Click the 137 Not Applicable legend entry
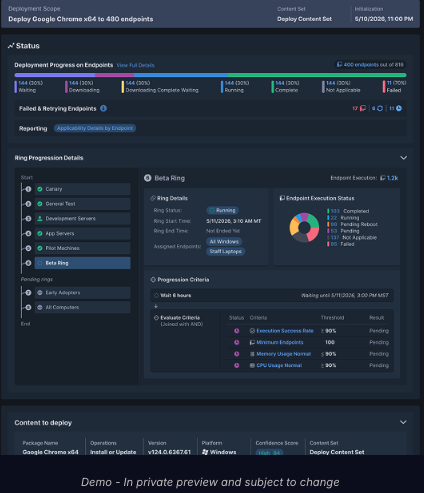The image size is (424, 493). pos(353,237)
